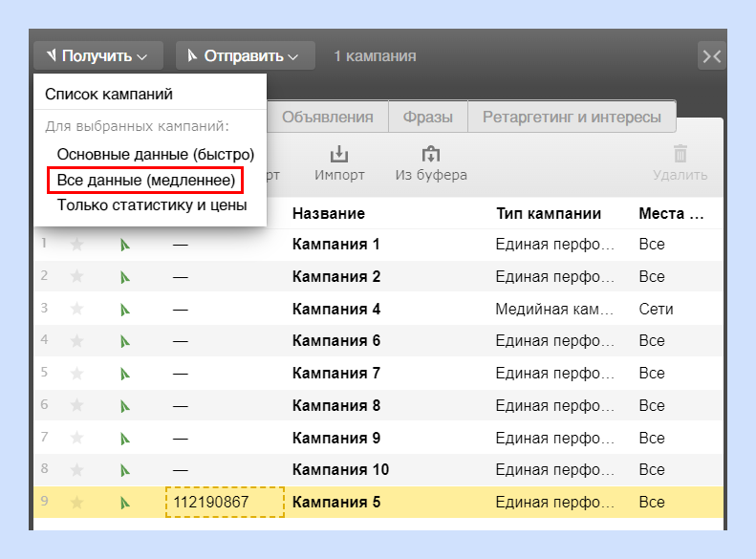The image size is (756, 559).
Task: Click green status arrow for Кампания 5
Action: click(x=125, y=503)
